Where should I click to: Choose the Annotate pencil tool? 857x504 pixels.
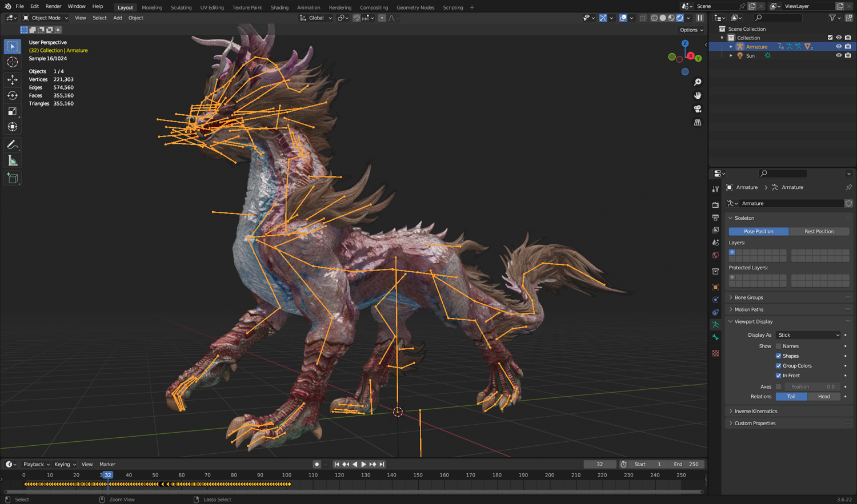[x=12, y=145]
